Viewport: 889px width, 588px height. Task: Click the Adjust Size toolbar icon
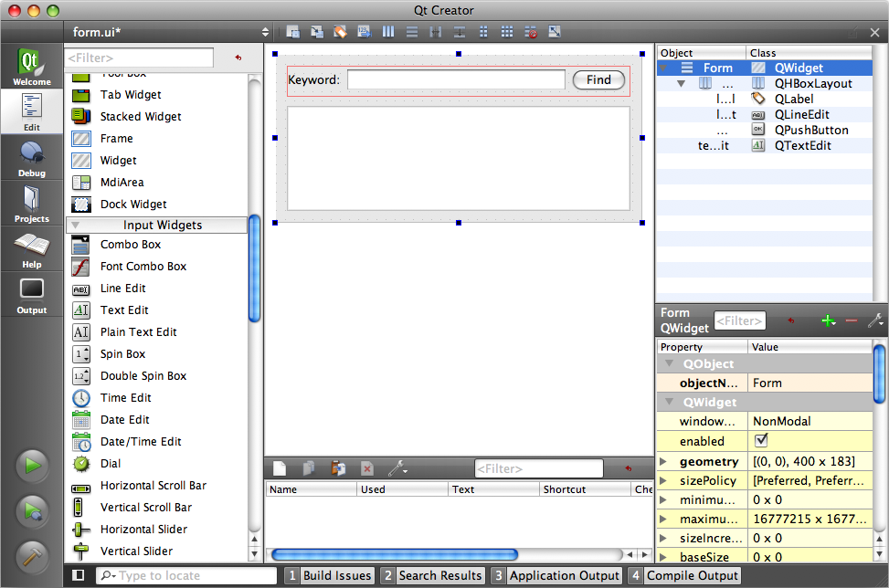click(555, 32)
